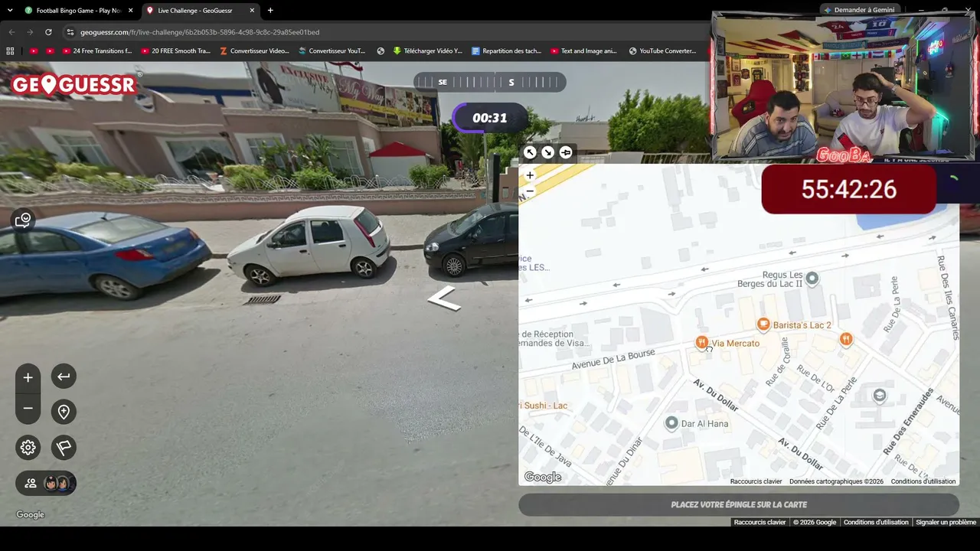Close the Football Bingo Game tab
Viewport: 980px width, 551px height.
tap(130, 11)
